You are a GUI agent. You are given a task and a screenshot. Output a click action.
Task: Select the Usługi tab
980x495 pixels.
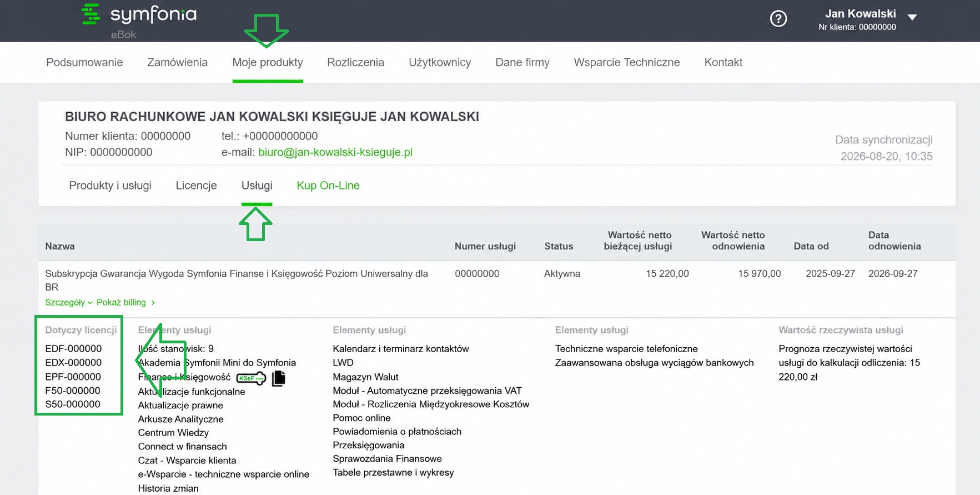coord(257,186)
